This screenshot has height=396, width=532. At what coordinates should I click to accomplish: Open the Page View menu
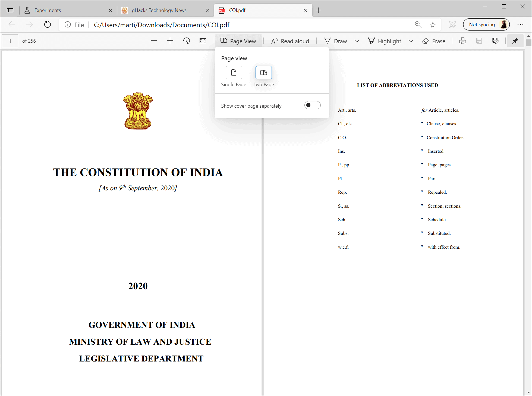(238, 41)
